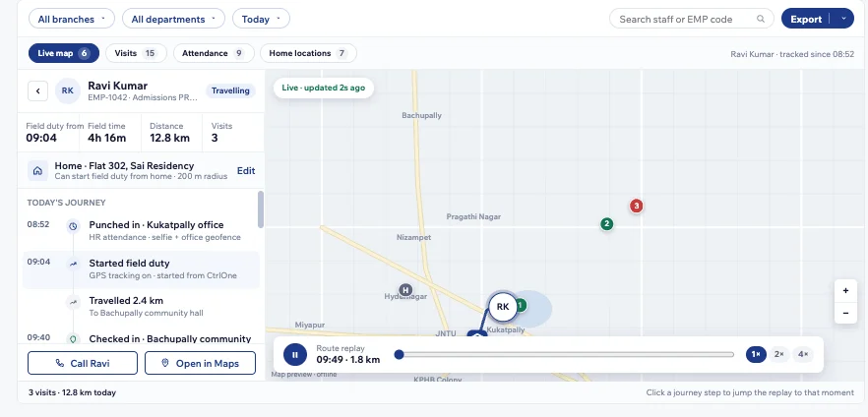Click the Pragathi Nagar map label

coord(473,216)
